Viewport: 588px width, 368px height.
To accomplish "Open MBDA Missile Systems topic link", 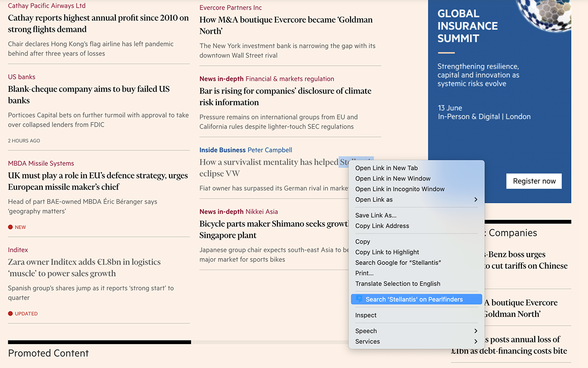I will coord(41,163).
